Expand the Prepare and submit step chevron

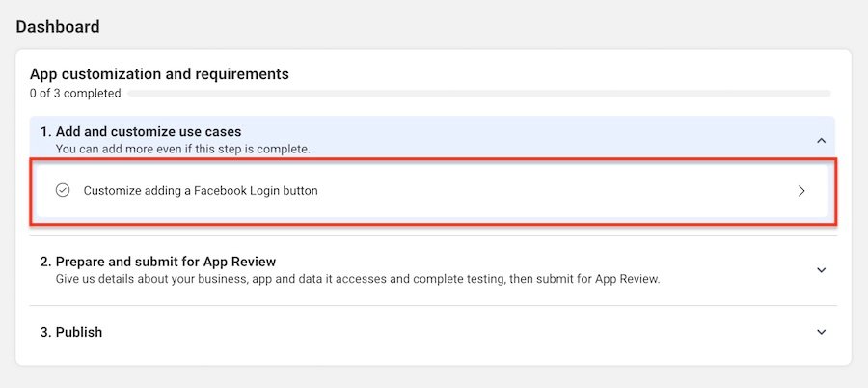(x=821, y=270)
